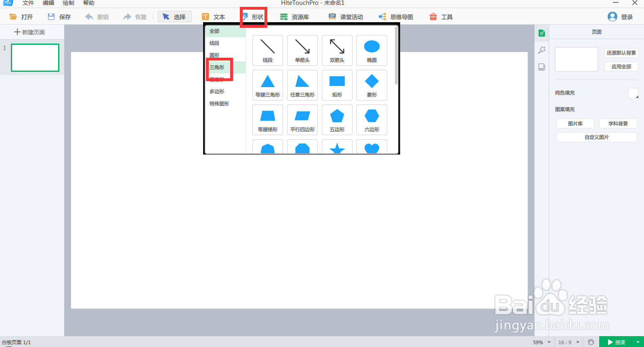This screenshot has height=347, width=644.
Task: Open the 文件 menu
Action: [28, 3]
